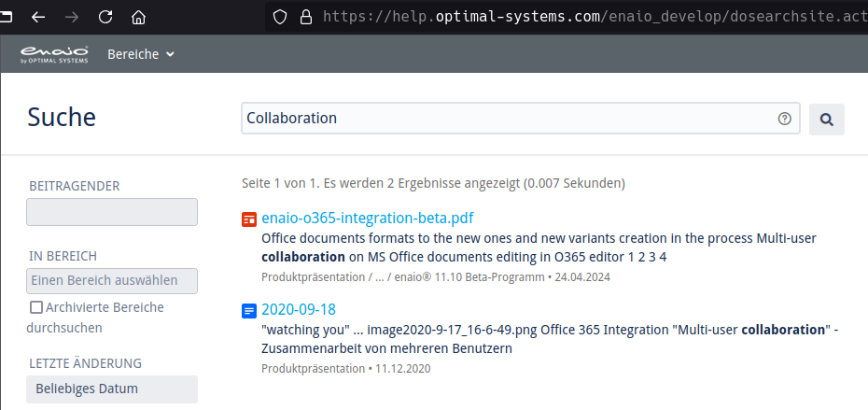Go back with the browser back arrow
This screenshot has height=410, width=868.
(38, 17)
